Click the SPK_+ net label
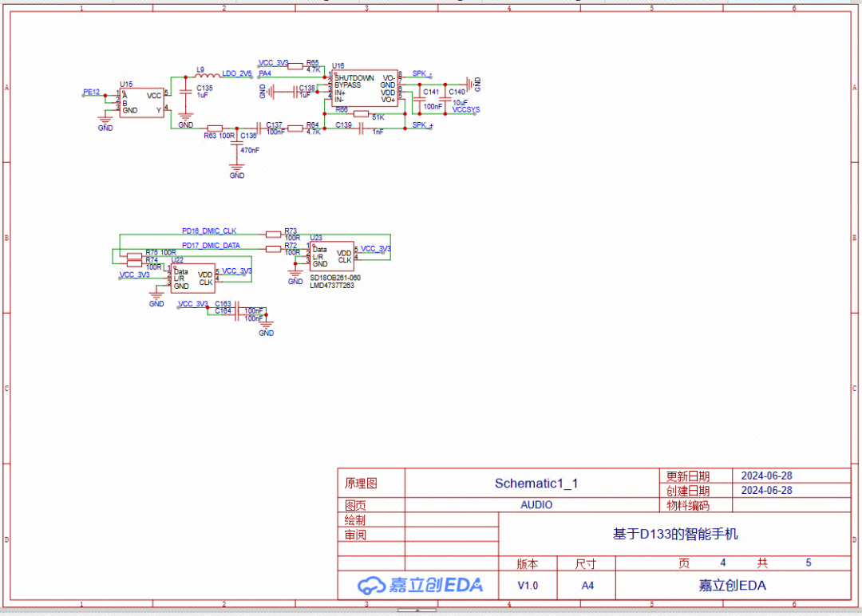 pyautogui.click(x=422, y=125)
